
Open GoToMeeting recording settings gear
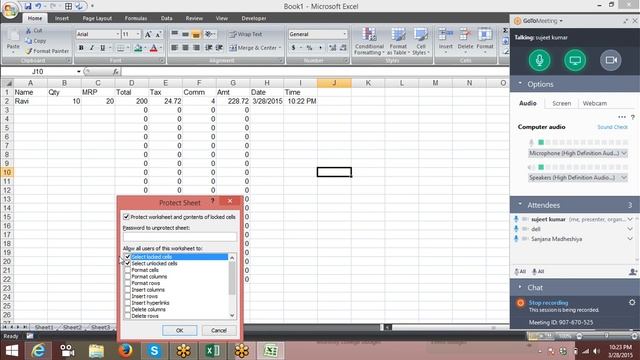click(632, 302)
